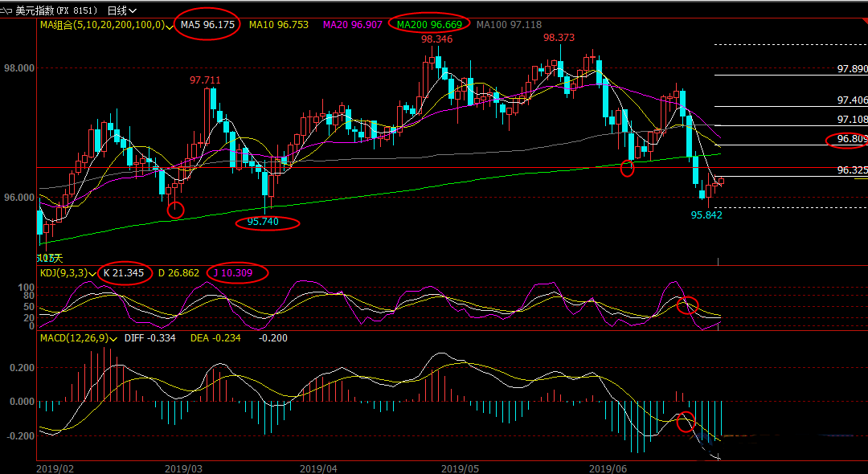Select the MA5 96.175 label
868x474 pixels.
[x=207, y=25]
